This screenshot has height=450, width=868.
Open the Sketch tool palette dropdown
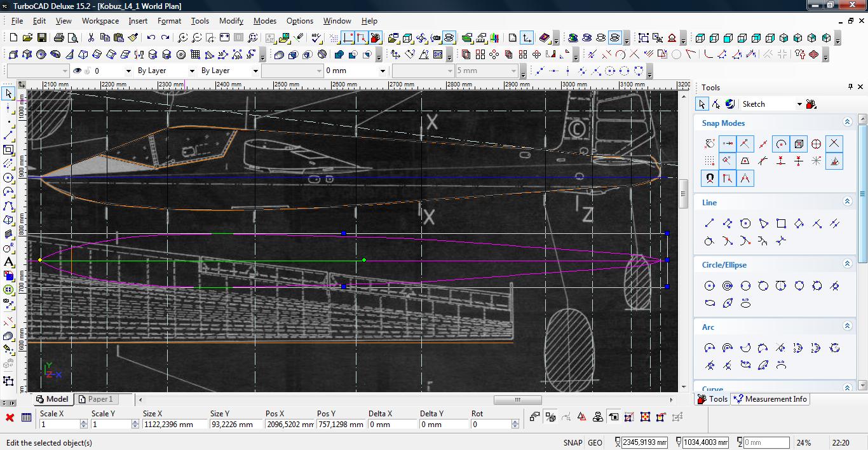pyautogui.click(x=799, y=104)
